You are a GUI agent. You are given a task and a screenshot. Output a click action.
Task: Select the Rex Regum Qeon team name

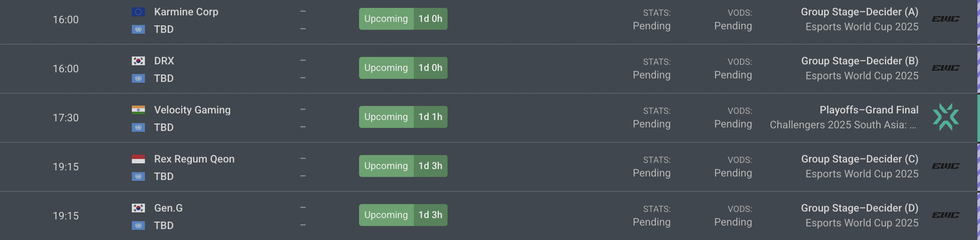194,159
